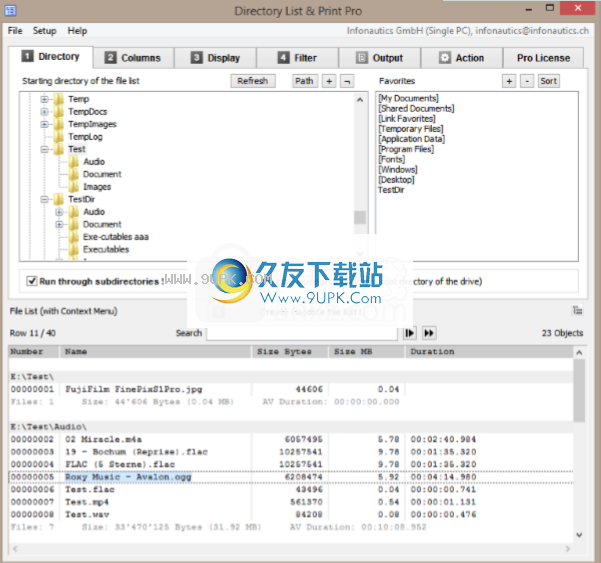Expand the Document node under TestDir
Screen dimensions: 601x563
tap(59, 225)
